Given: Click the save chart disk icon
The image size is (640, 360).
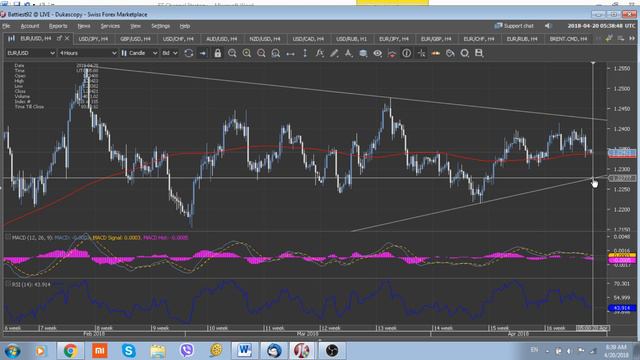Looking at the screenshot, I should click(x=479, y=53).
